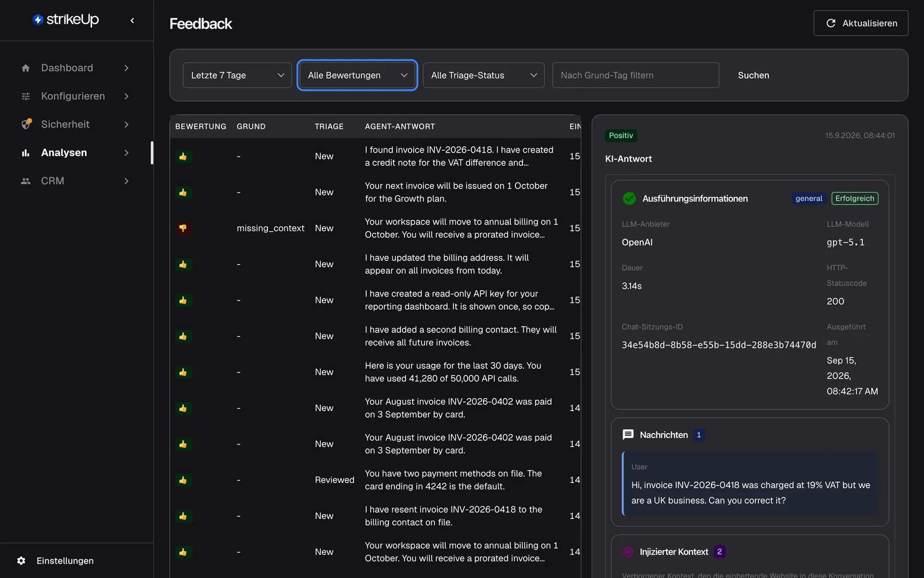
Task: Focus the Nach Grund-Tag filtern field
Action: [636, 75]
